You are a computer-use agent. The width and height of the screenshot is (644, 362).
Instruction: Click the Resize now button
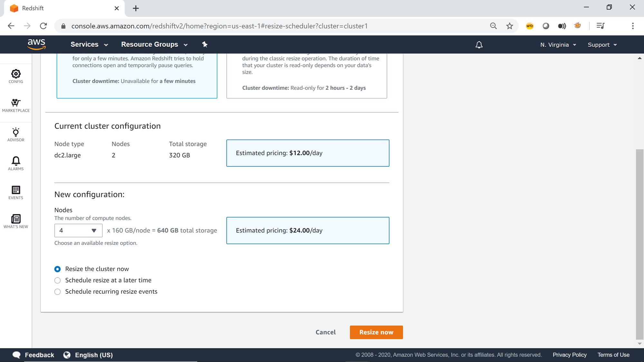pos(376,332)
